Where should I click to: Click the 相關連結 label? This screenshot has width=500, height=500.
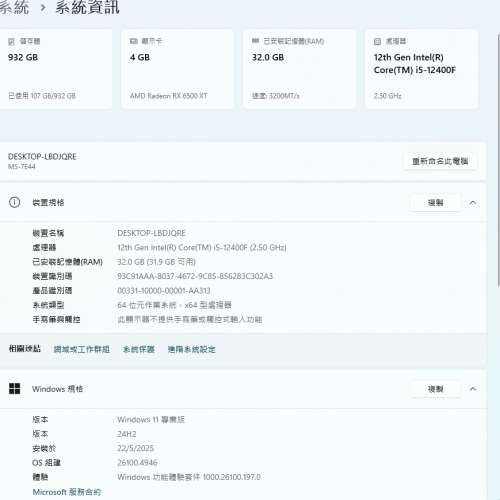click(25, 349)
